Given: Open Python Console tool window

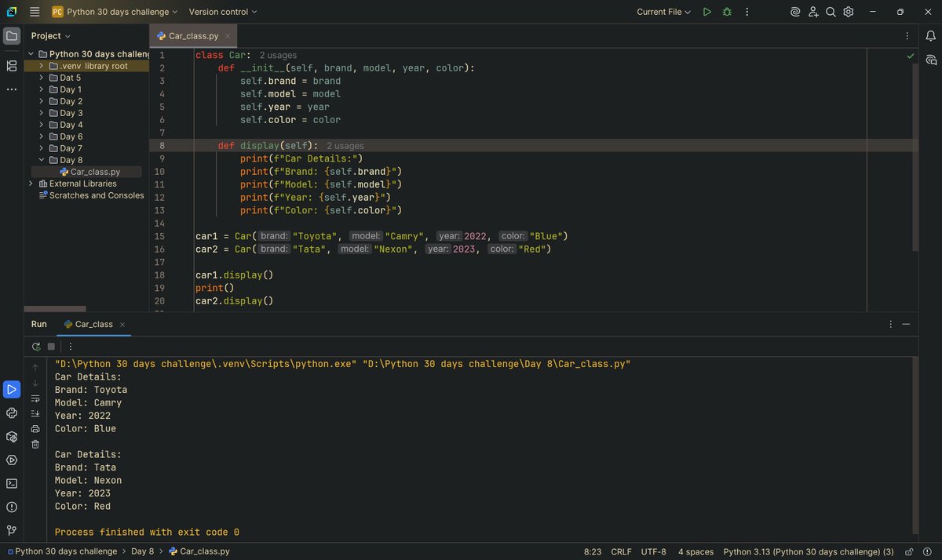Looking at the screenshot, I should pyautogui.click(x=12, y=413).
